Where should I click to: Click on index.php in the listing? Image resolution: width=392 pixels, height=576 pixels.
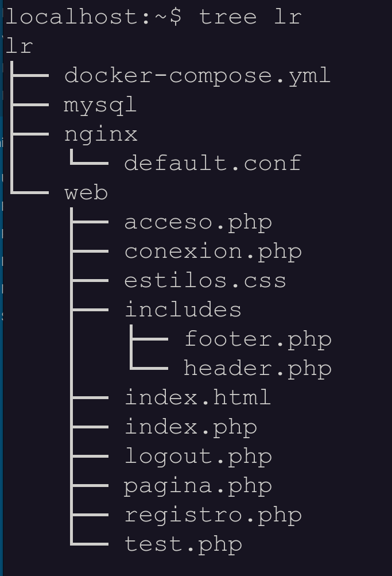coord(191,427)
